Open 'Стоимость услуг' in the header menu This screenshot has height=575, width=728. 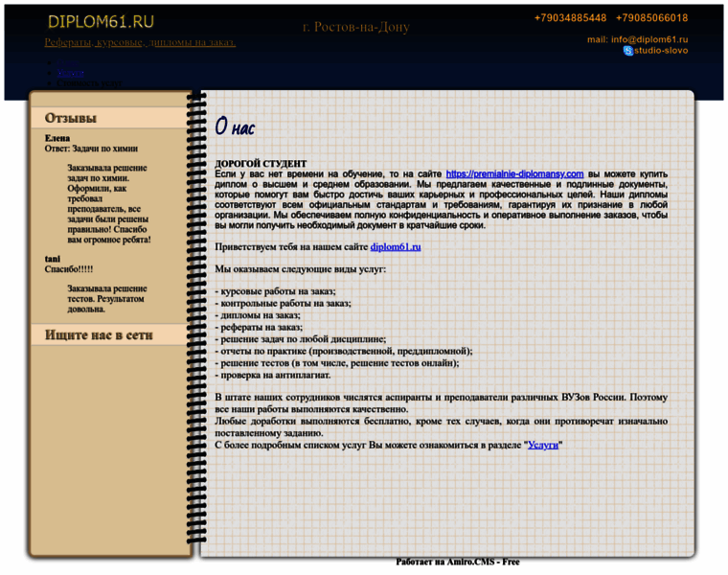(89, 83)
